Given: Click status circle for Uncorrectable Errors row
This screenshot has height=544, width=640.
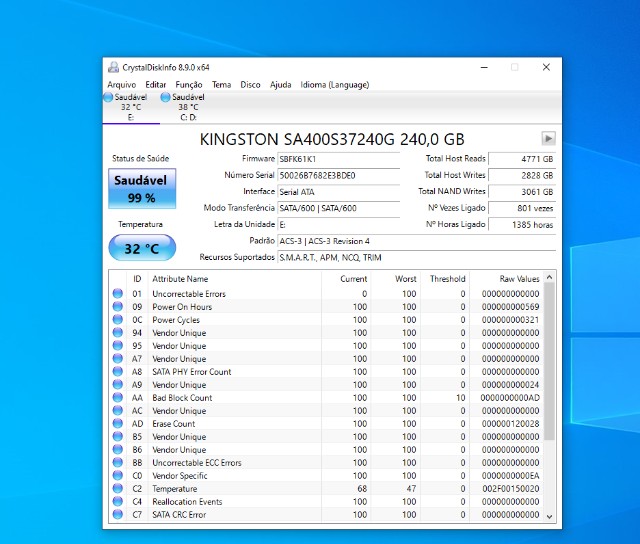Looking at the screenshot, I should click(x=118, y=293).
